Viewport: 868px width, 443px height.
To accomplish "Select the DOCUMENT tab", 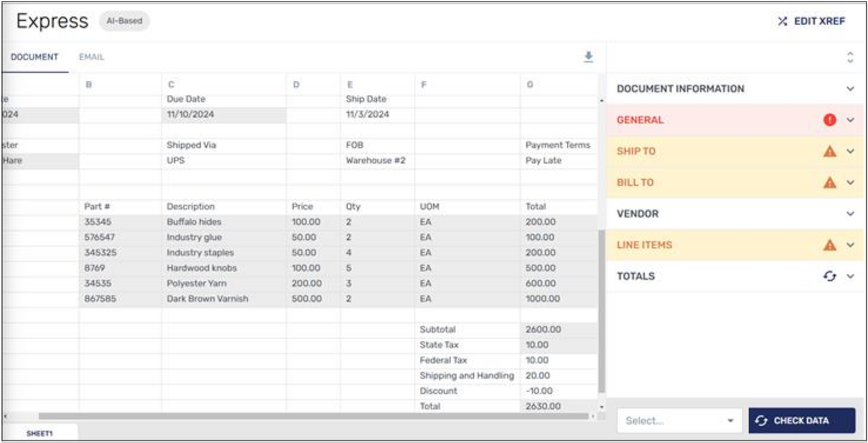I will coord(33,57).
